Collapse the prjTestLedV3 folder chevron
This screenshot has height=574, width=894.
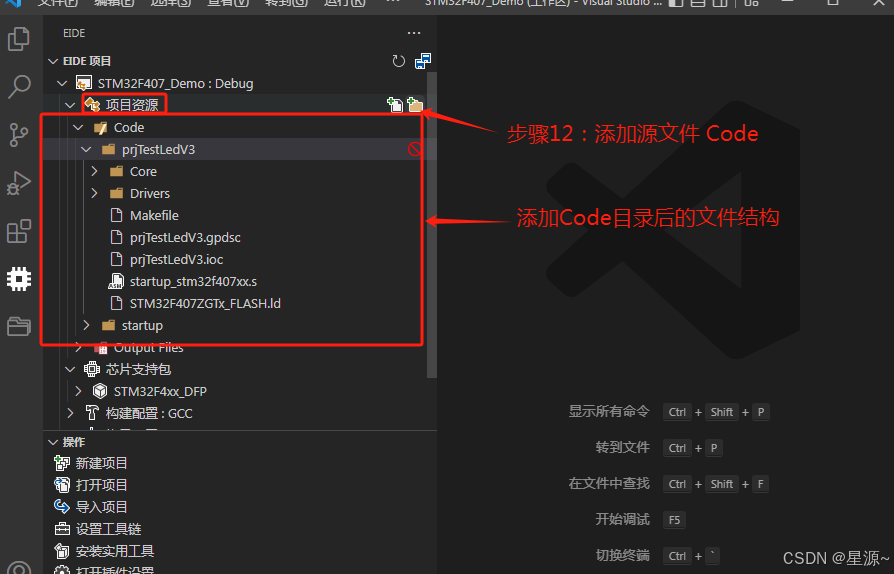click(x=86, y=149)
